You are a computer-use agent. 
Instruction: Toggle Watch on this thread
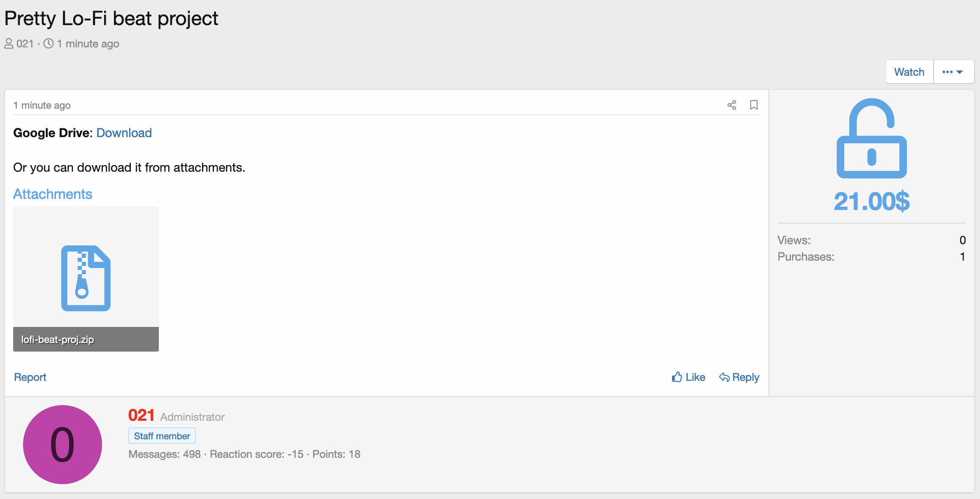(909, 72)
